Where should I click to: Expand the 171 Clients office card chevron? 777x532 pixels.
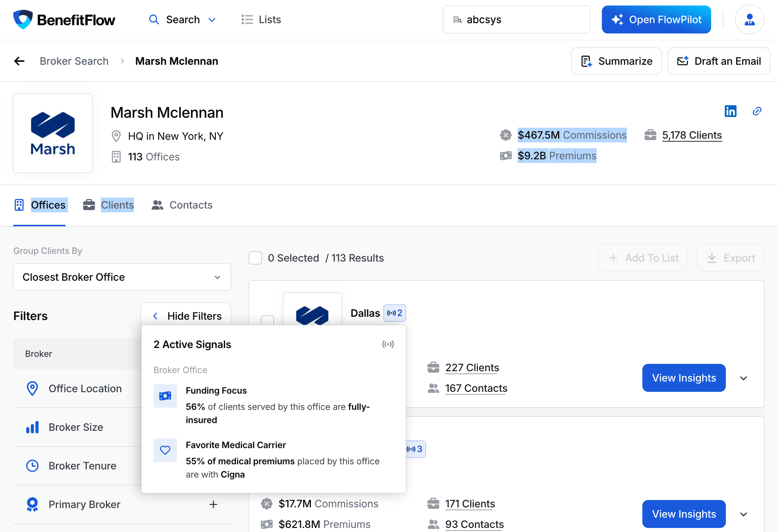[x=744, y=514]
